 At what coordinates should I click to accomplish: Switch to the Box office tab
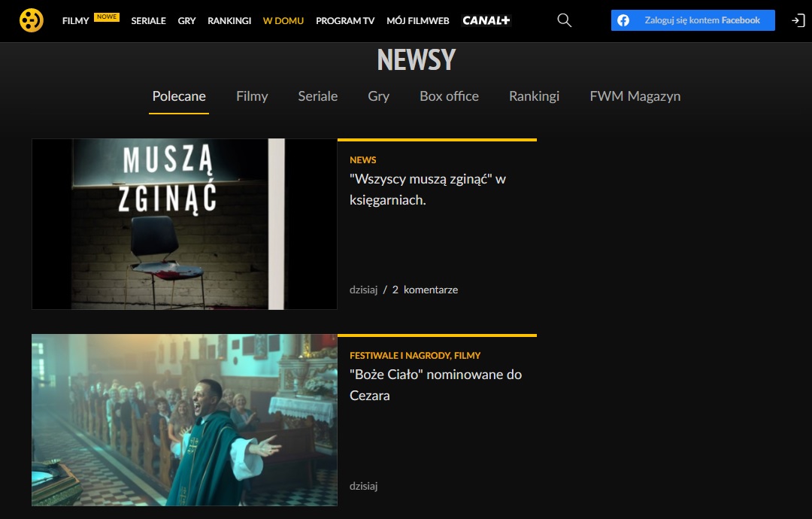tap(449, 96)
